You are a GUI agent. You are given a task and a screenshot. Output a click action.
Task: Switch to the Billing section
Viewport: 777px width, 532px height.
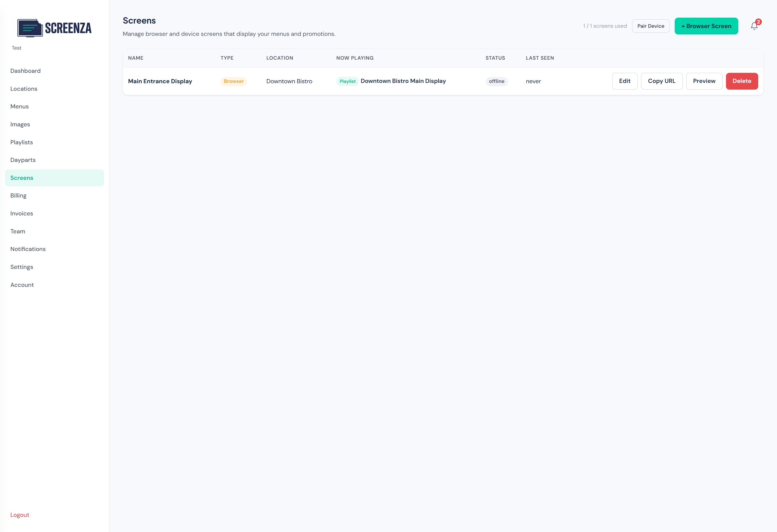(18, 195)
